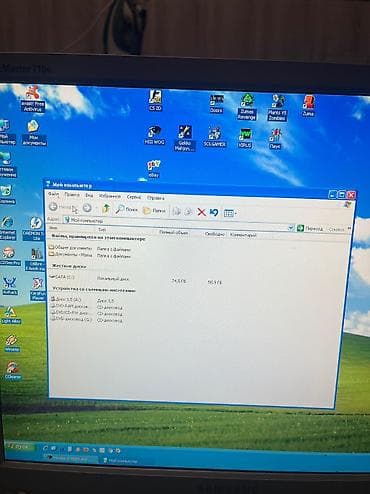Open the Calibre E-book desktop icon
The image size is (370, 494).
coord(35,260)
